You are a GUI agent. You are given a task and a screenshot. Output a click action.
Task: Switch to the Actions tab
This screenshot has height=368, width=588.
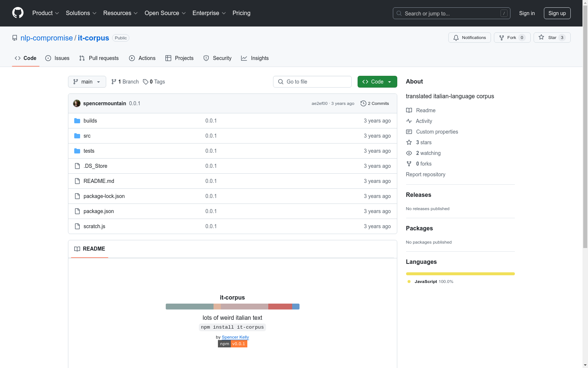pos(142,58)
